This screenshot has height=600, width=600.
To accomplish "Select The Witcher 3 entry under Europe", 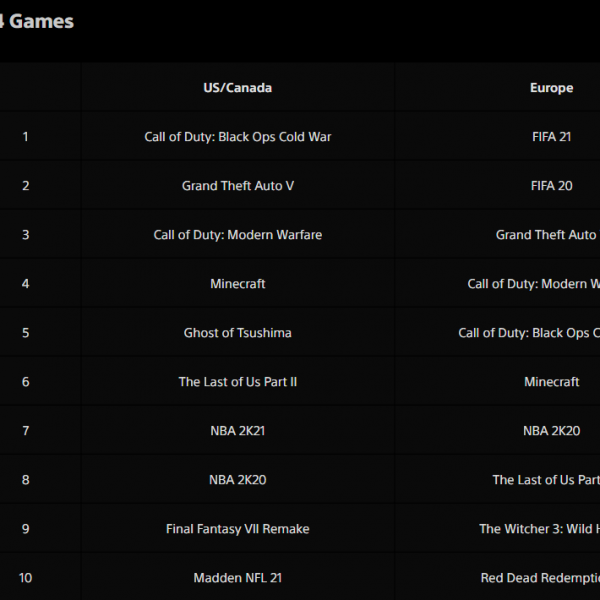I will pos(540,528).
